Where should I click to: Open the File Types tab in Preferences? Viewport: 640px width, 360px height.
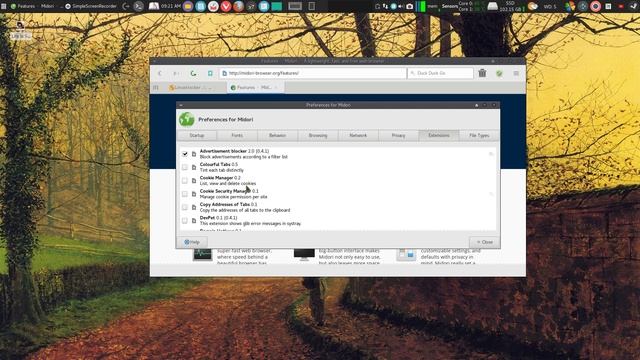click(x=479, y=136)
